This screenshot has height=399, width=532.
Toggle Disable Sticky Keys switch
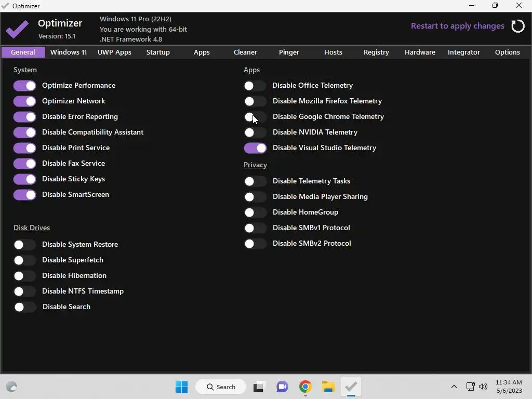coord(25,179)
